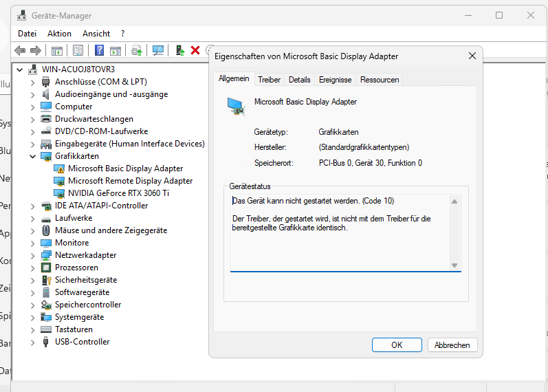Click the Geräte-Manager title bar icon
Screen dimensions: 548x392
pos(22,15)
